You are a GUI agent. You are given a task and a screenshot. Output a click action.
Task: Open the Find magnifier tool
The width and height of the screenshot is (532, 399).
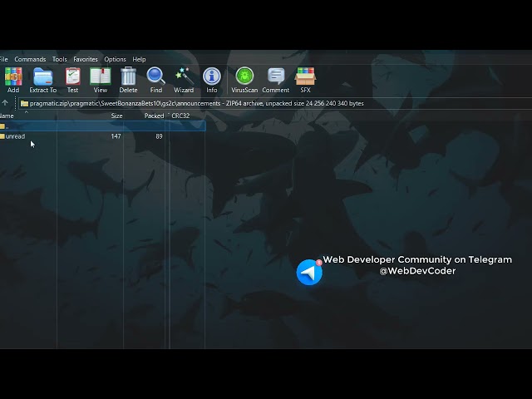(x=155, y=80)
